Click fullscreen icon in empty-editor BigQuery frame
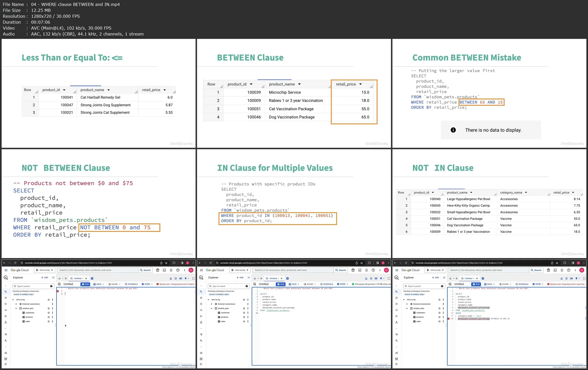The height and width of the screenshot is (370, 588). point(193,278)
